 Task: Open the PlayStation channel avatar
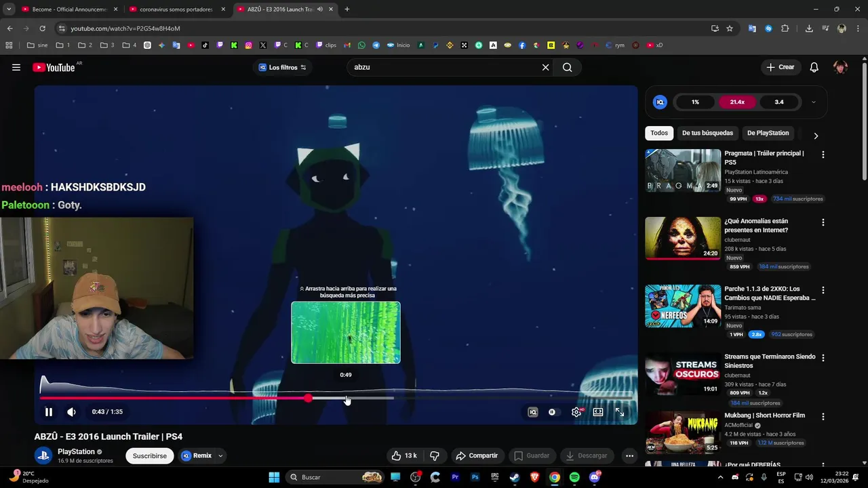click(43, 455)
